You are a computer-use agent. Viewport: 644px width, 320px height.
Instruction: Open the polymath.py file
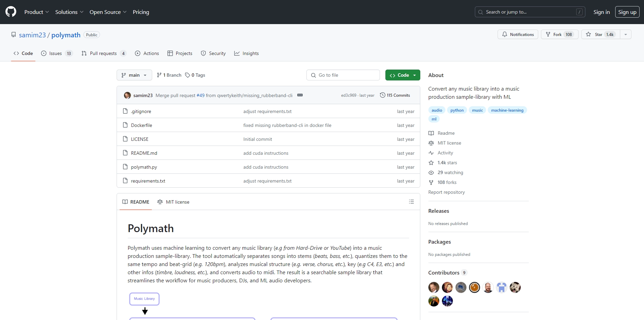point(144,167)
